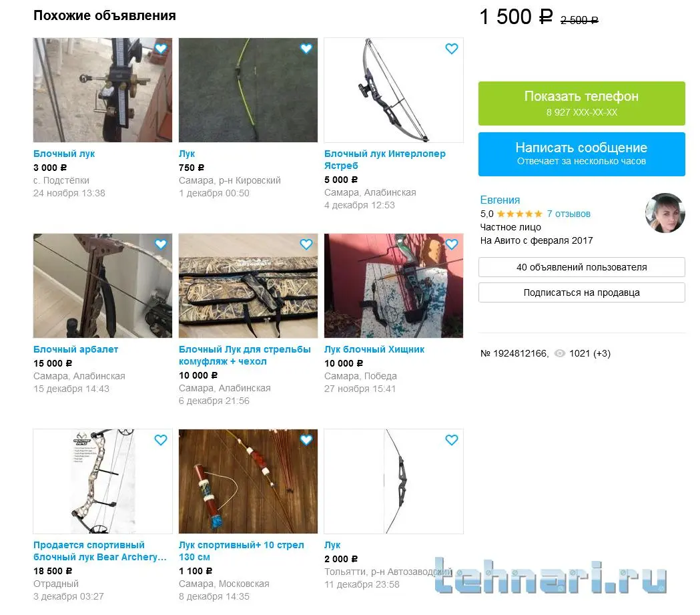The image size is (700, 615).
Task: Add Блочный лук Интерлопер Ястреб to favorites
Action: click(452, 48)
